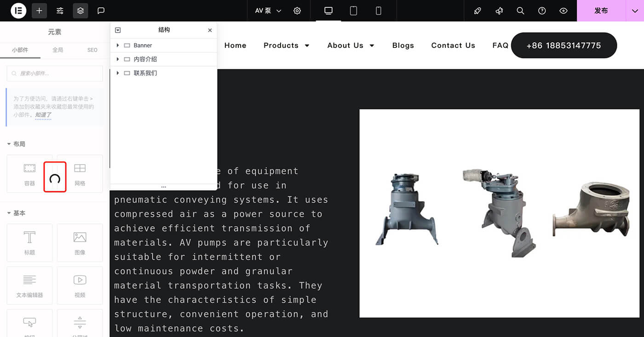
Task: Select the 视频 video widget
Action: (x=80, y=286)
